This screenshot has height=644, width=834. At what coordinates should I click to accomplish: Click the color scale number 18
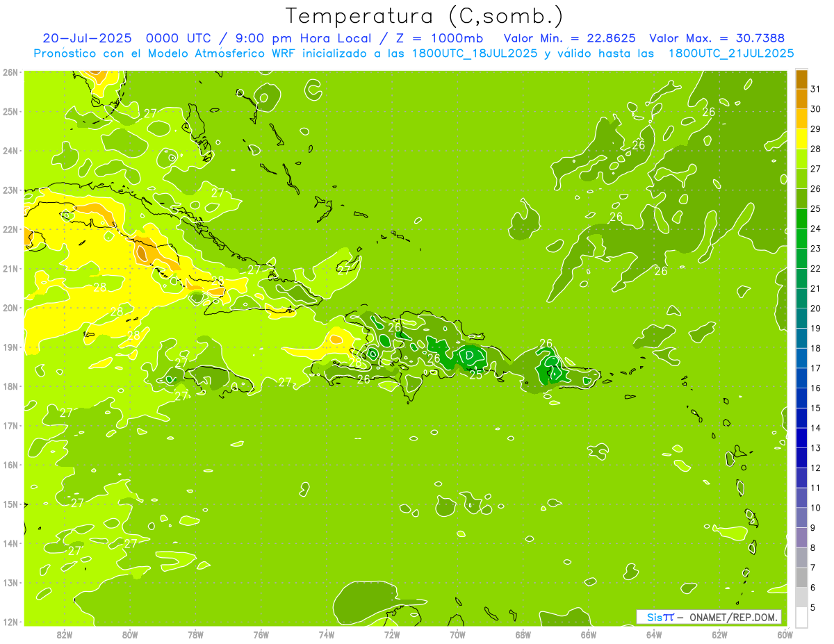[816, 349]
